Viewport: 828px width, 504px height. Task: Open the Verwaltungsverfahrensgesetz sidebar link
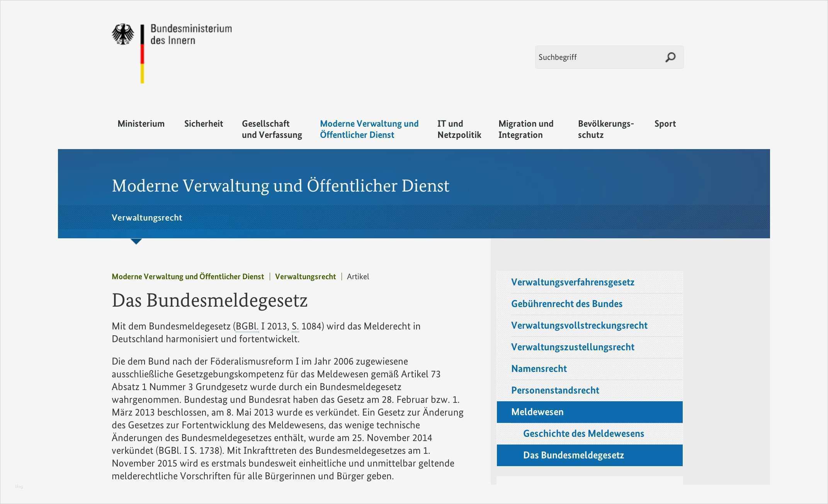pyautogui.click(x=573, y=282)
